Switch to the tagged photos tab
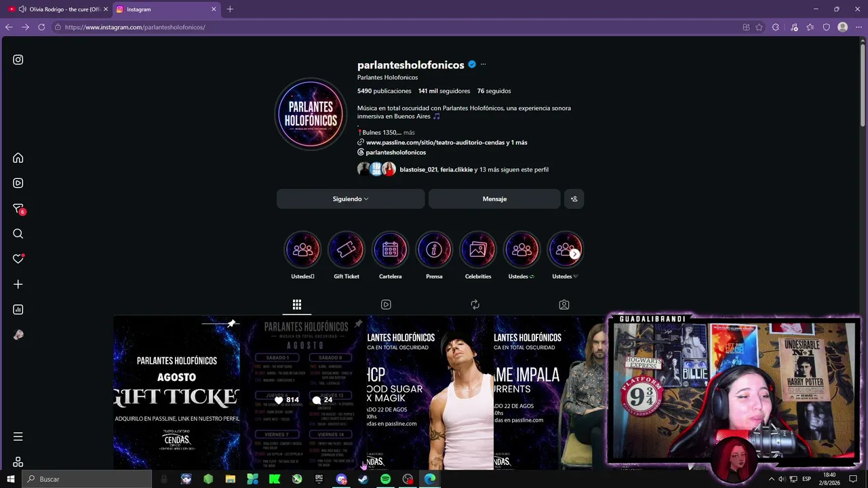Screen dimensions: 868x488 564,305
